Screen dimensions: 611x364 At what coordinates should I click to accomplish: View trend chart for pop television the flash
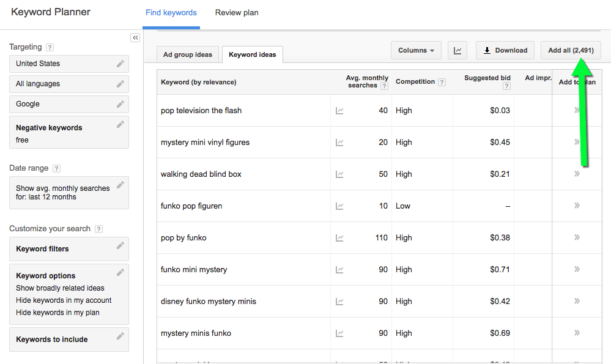click(x=339, y=111)
